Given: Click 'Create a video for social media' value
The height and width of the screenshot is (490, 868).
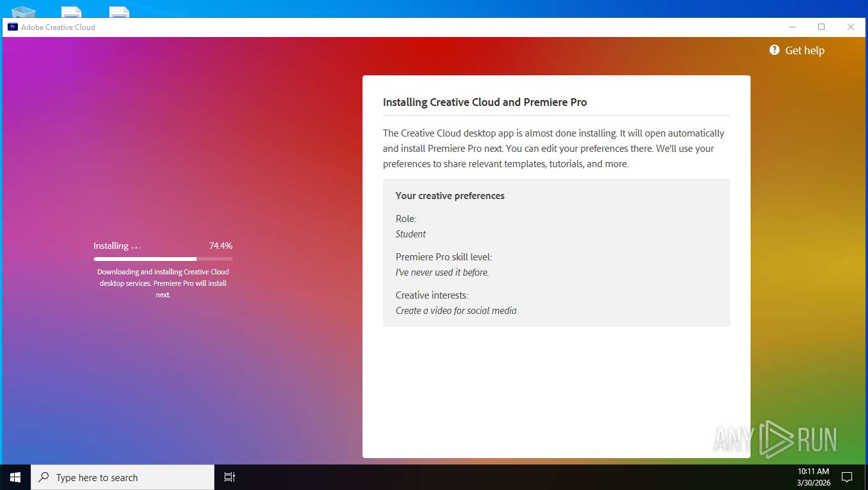Looking at the screenshot, I should point(456,311).
